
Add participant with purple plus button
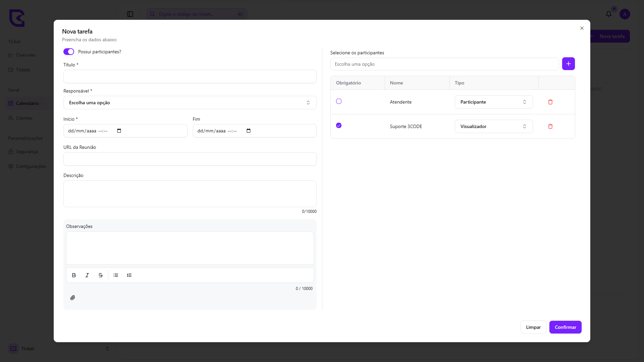(568, 64)
